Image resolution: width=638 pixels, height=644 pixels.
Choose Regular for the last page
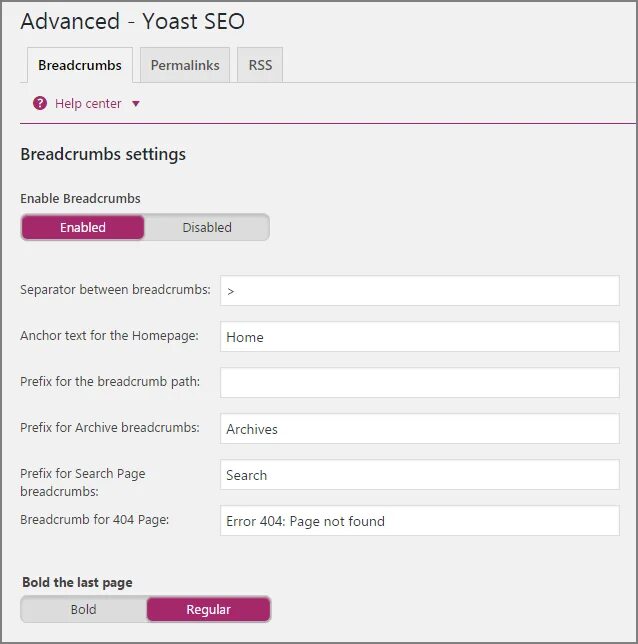click(x=208, y=609)
